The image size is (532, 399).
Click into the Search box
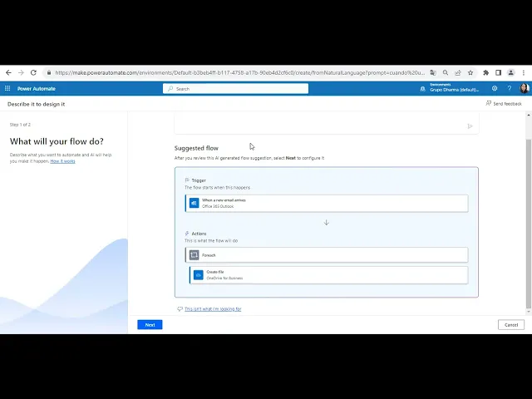click(x=235, y=89)
